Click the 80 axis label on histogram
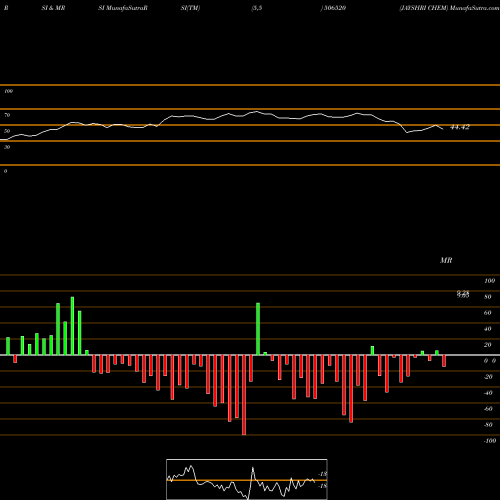The height and width of the screenshot is (500, 500). [x=488, y=297]
